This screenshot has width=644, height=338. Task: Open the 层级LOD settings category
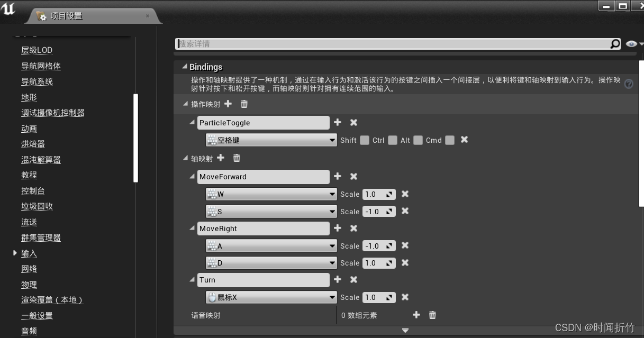click(x=37, y=50)
